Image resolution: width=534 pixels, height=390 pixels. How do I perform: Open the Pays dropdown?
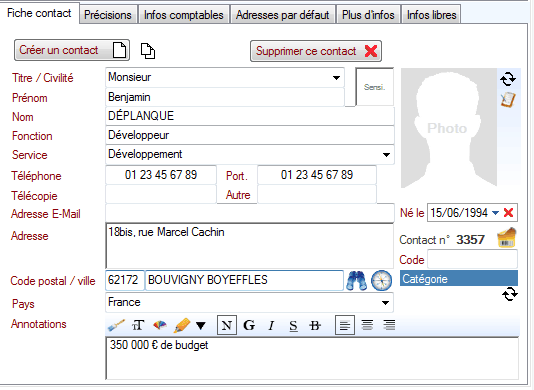pos(386,303)
